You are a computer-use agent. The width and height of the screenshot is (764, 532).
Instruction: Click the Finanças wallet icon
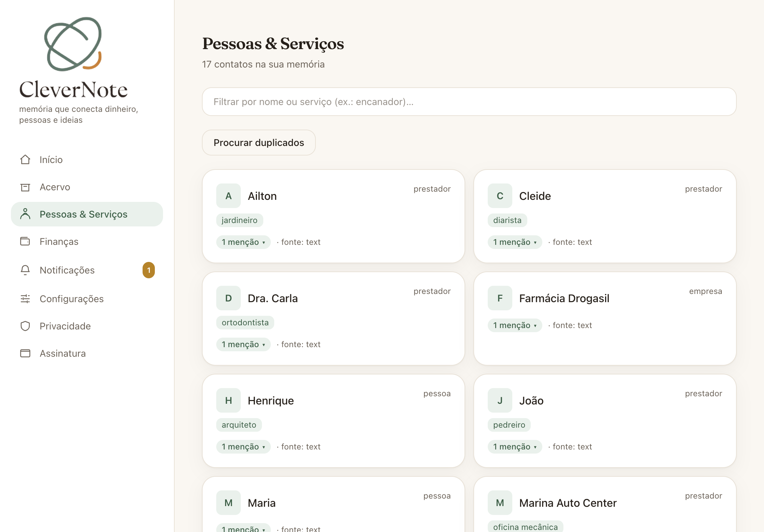pyautogui.click(x=25, y=241)
